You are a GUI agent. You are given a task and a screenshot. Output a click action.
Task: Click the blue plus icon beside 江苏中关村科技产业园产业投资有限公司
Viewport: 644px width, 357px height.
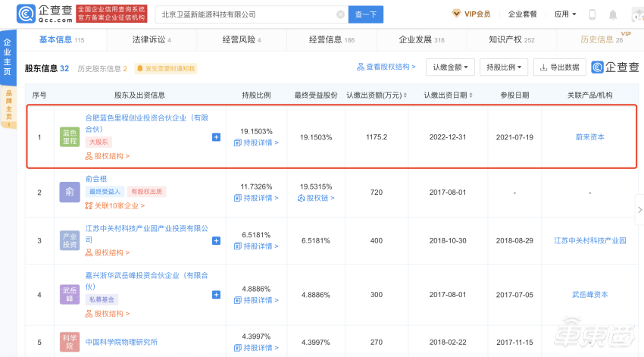click(216, 240)
